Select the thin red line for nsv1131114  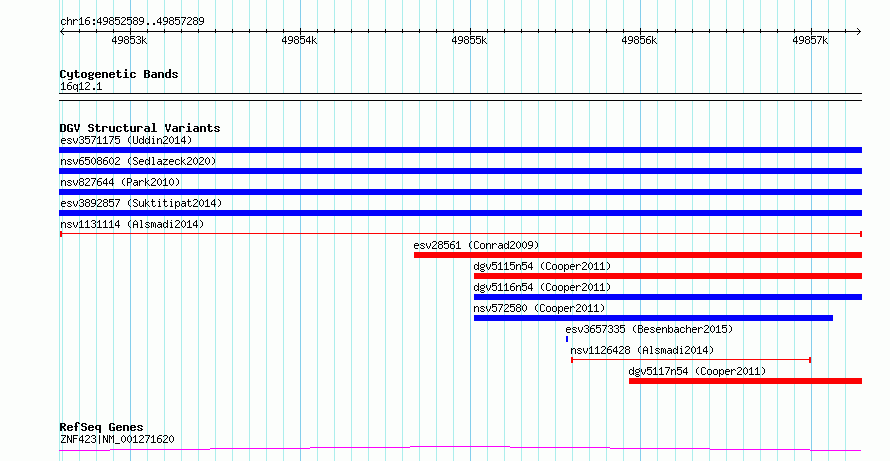tap(460, 234)
